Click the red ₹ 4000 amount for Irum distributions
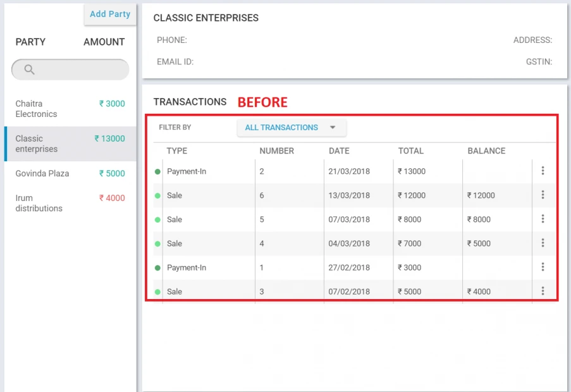 (112, 198)
